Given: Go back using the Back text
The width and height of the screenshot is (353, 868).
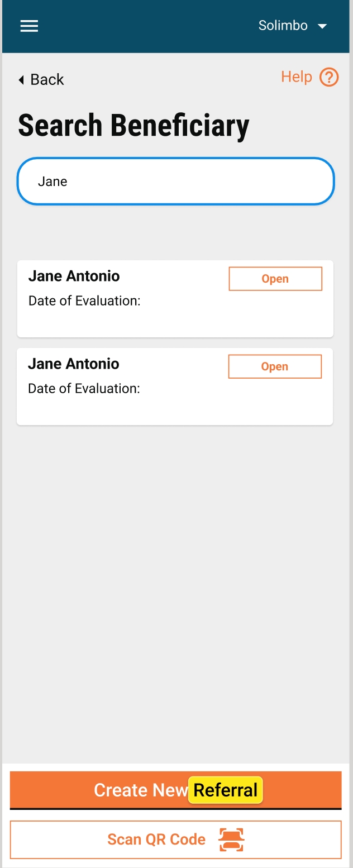Looking at the screenshot, I should pyautogui.click(x=47, y=80).
